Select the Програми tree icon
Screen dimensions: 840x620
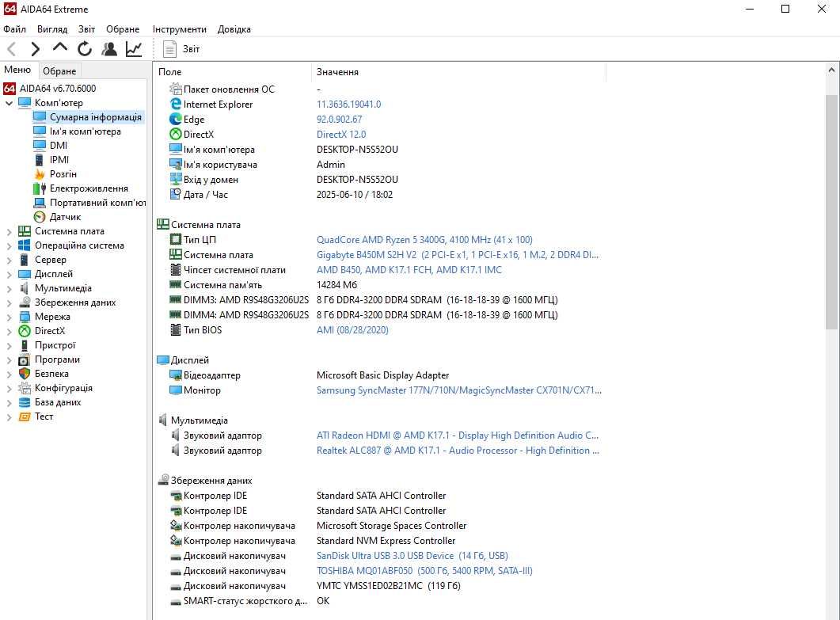coord(24,359)
